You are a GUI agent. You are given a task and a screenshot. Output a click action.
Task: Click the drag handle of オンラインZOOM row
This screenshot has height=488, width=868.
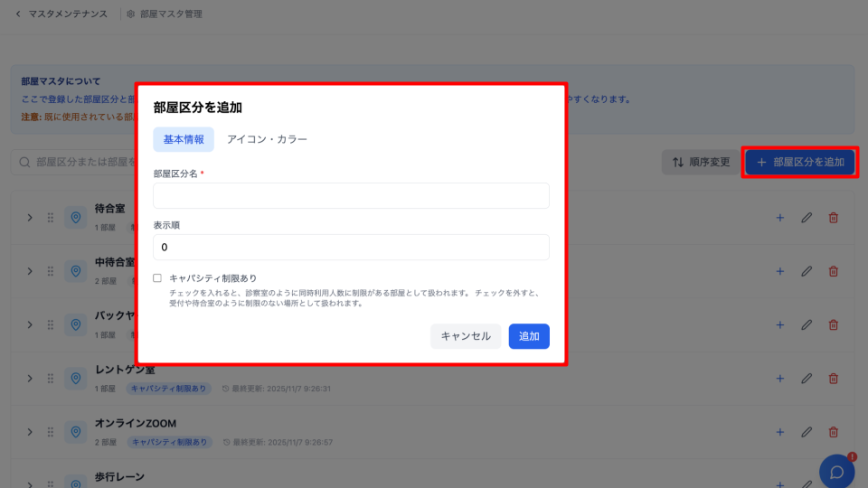(x=51, y=432)
